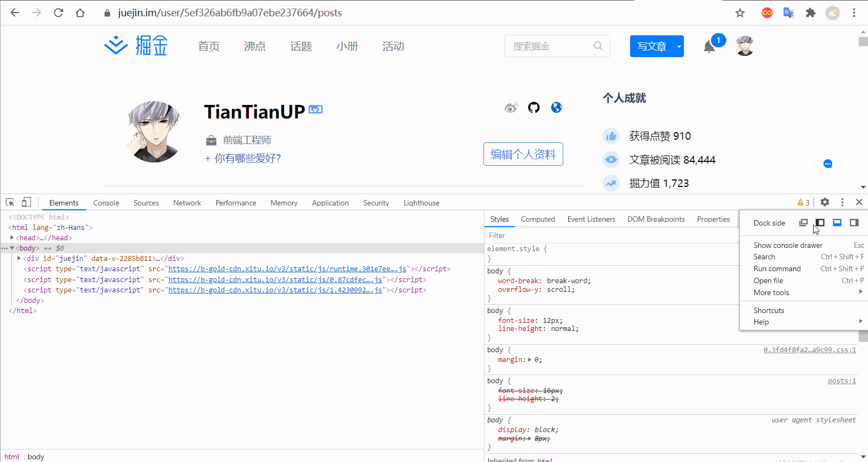
Task: Toggle the device toolbar icon
Action: 26,202
